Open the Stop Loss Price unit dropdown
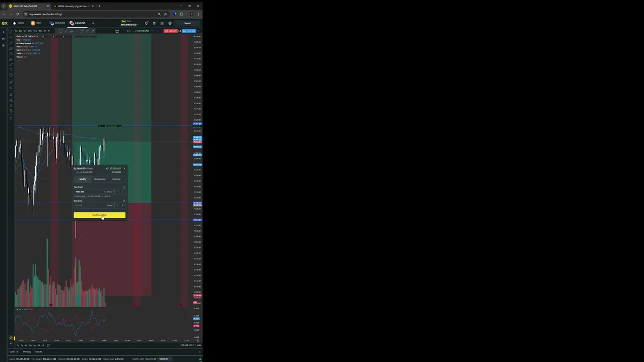The width and height of the screenshot is (644, 362). (110, 205)
